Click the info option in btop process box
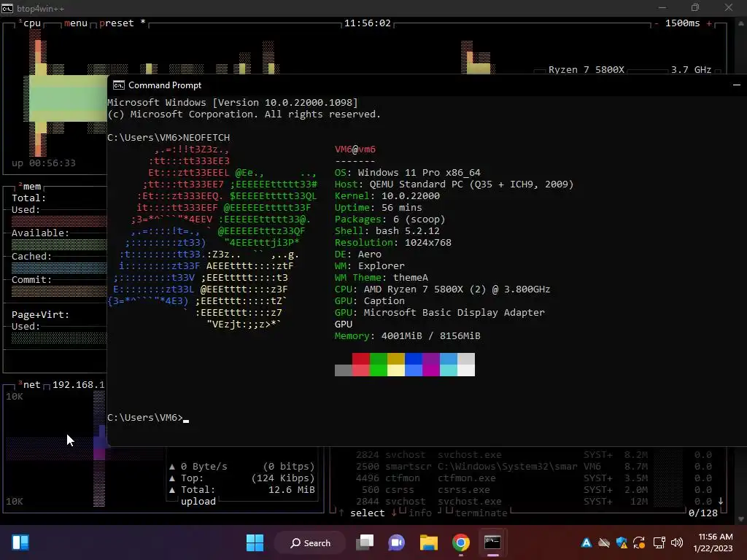The image size is (747, 560). tap(419, 513)
